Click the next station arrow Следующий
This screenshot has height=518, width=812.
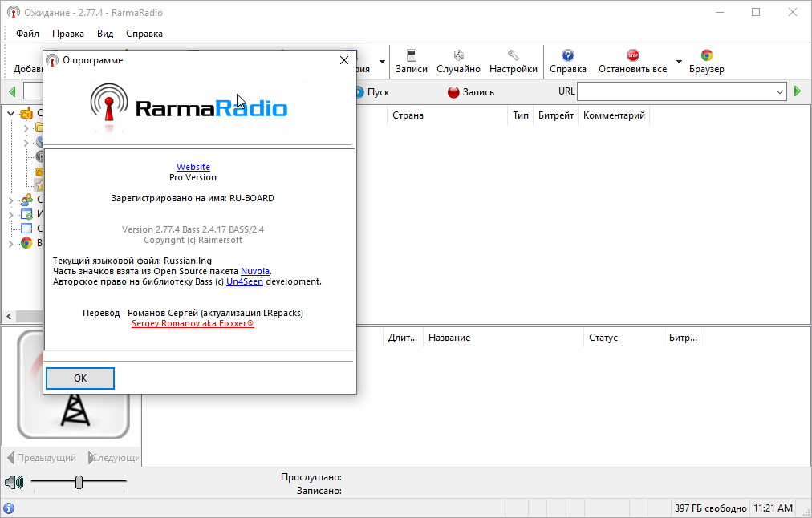[113, 457]
